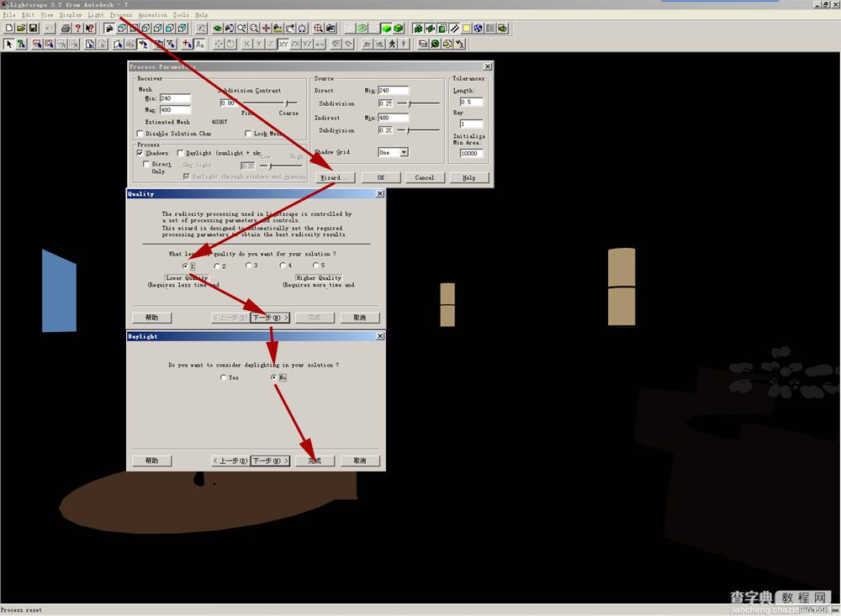The height and width of the screenshot is (616, 841).
Task: Select quality level 3 radio button
Action: click(248, 266)
